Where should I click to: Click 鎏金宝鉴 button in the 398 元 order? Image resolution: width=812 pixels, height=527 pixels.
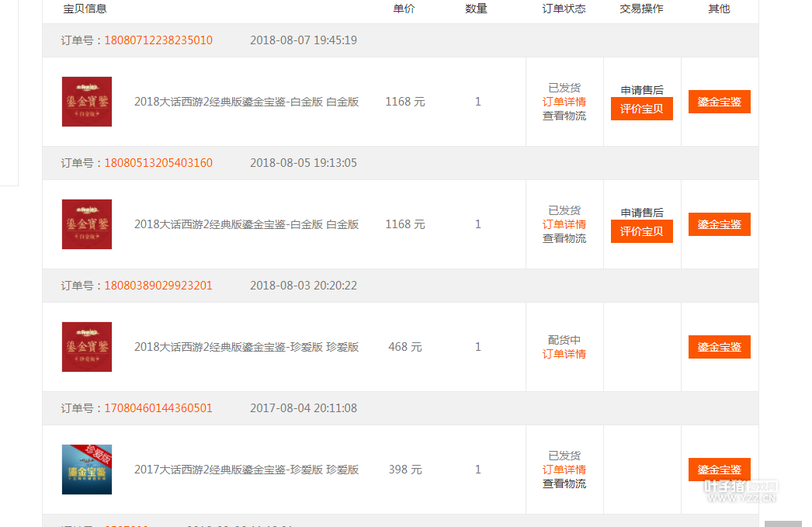[719, 470]
